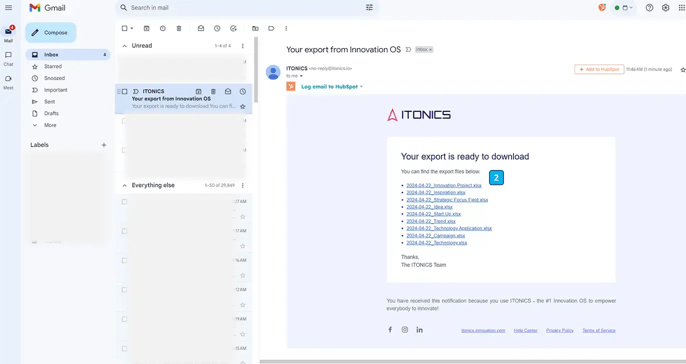
Task: Collapse the Unread section
Action: (x=125, y=46)
